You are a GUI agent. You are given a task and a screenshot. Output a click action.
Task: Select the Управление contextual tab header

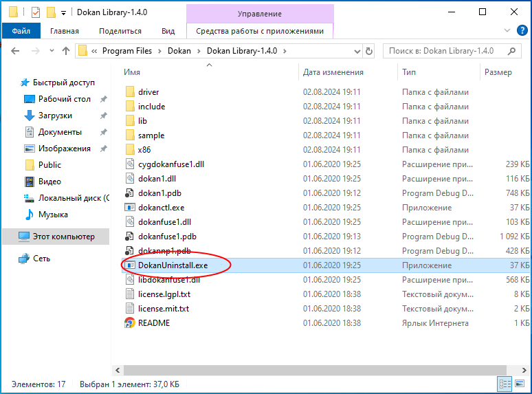260,14
